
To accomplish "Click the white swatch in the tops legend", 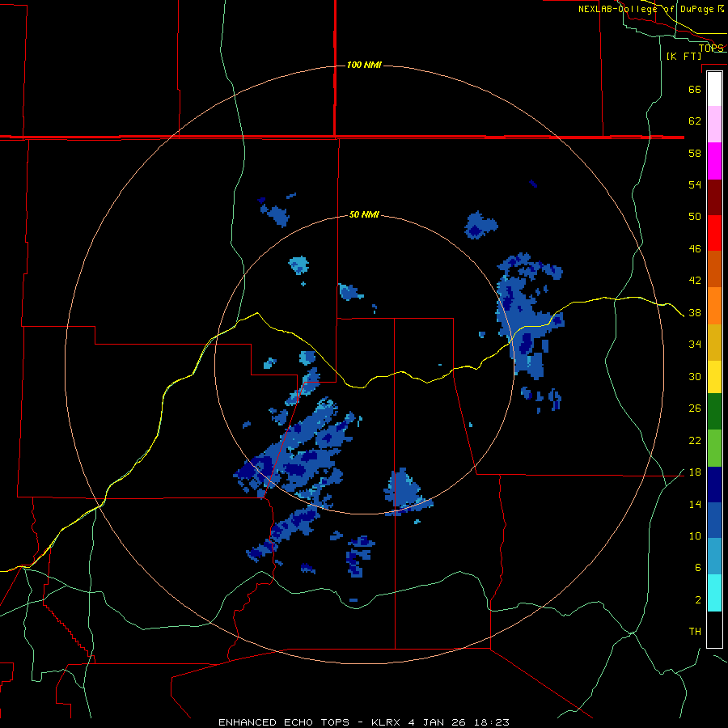I will tap(714, 89).
